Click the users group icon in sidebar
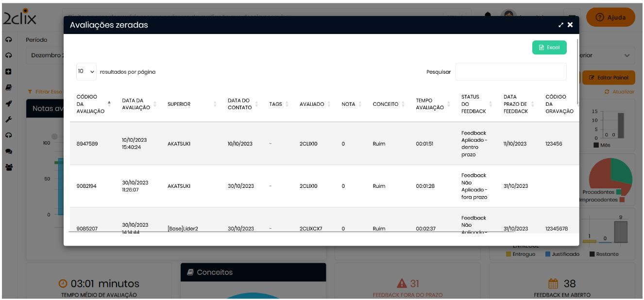This screenshot has height=300, width=644. 8,167
